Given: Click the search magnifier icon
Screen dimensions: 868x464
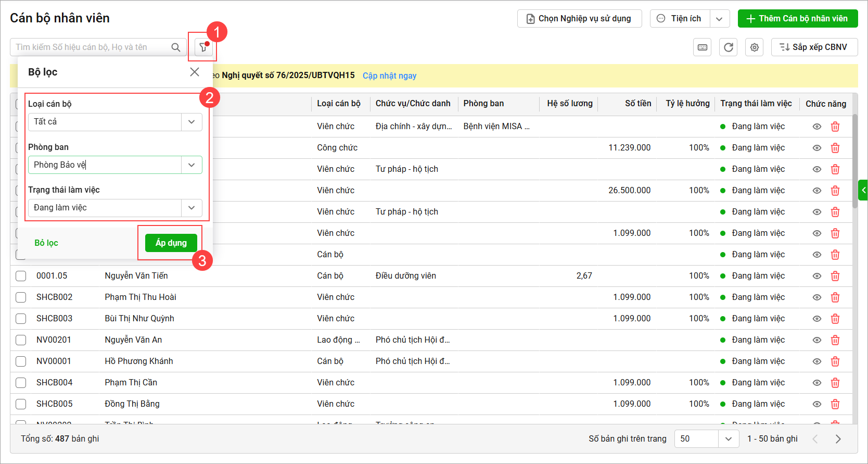Looking at the screenshot, I should (176, 47).
